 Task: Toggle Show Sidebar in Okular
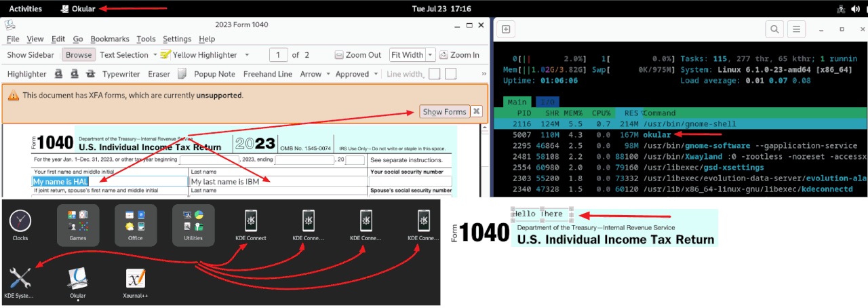click(31, 55)
